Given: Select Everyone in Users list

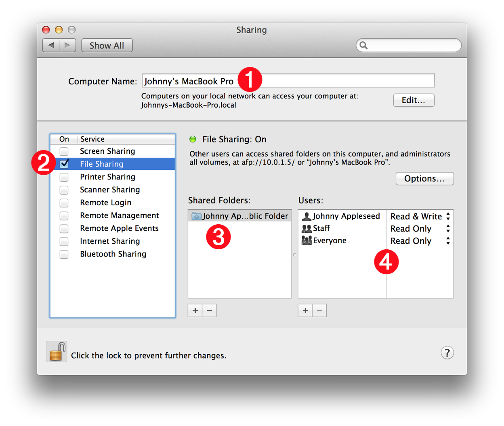Looking at the screenshot, I should tap(342, 240).
